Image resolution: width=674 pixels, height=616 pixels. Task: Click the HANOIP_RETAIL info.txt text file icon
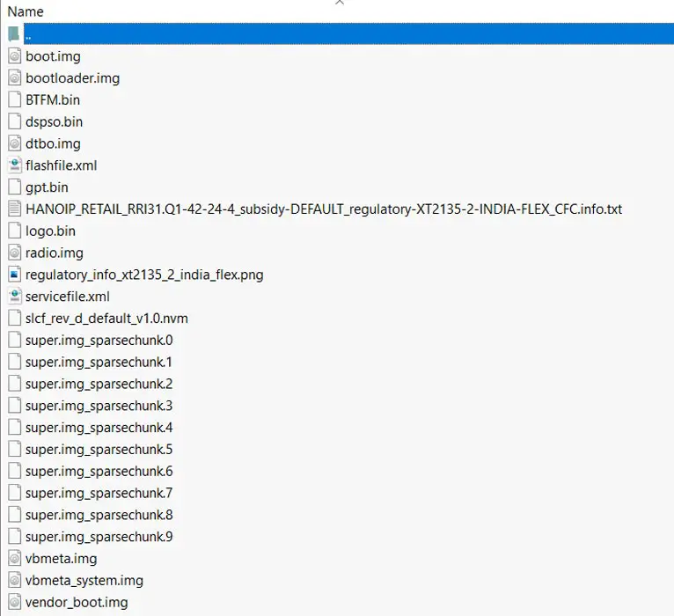pyautogui.click(x=15, y=209)
